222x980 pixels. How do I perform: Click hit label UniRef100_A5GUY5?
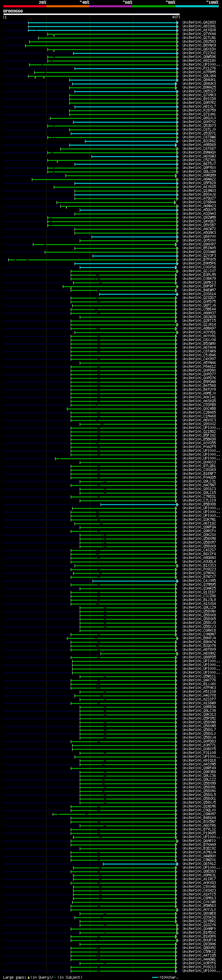[x=199, y=210]
